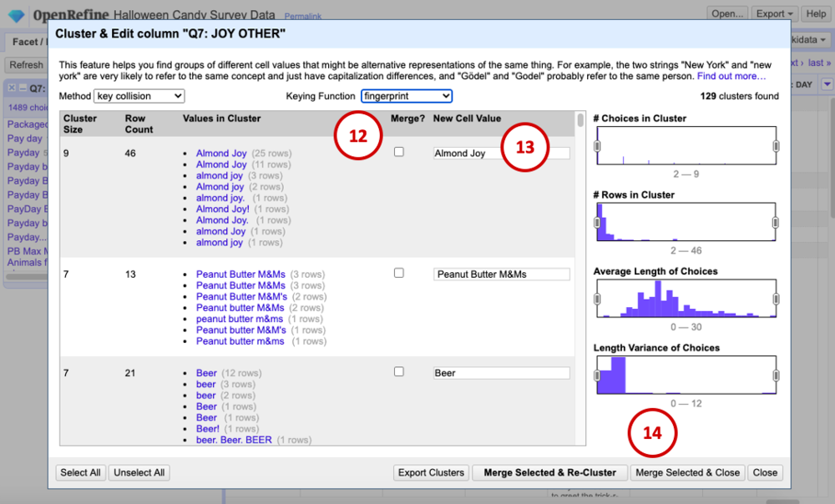Click the OpenRefine diamond logo
835x504 pixels.
17,15
